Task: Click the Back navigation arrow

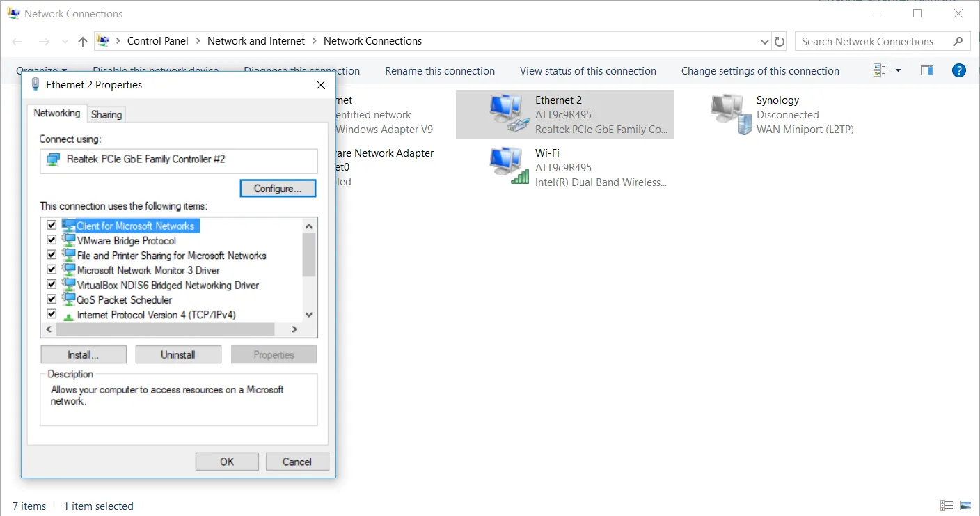Action: 17,42
